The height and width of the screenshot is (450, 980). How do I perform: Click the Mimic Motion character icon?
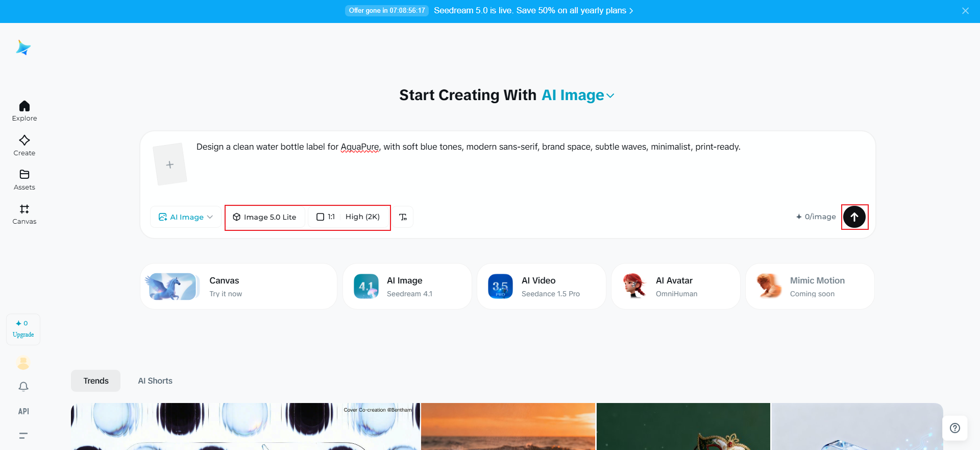coord(769,286)
